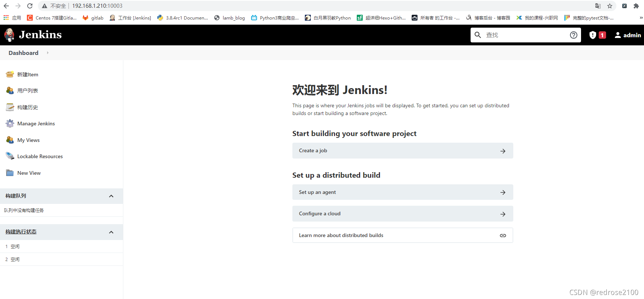
Task: Open the 工作台 [Jenkins] bookmark
Action: pyautogui.click(x=130, y=18)
